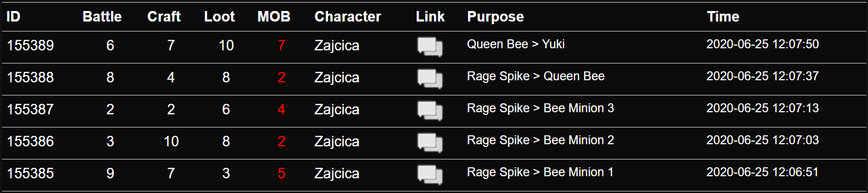868x193 pixels.
Task: Click purpose text Queen Bee > Yuki
Action: click(516, 44)
